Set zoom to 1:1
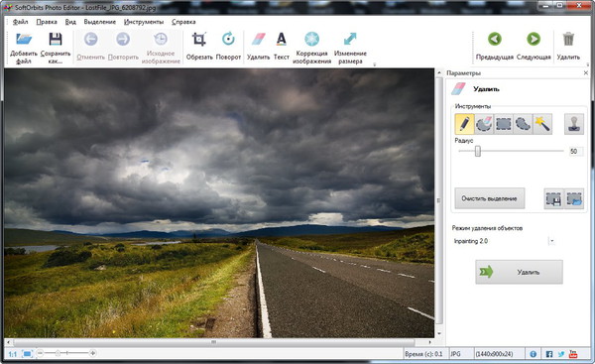 click(13, 354)
